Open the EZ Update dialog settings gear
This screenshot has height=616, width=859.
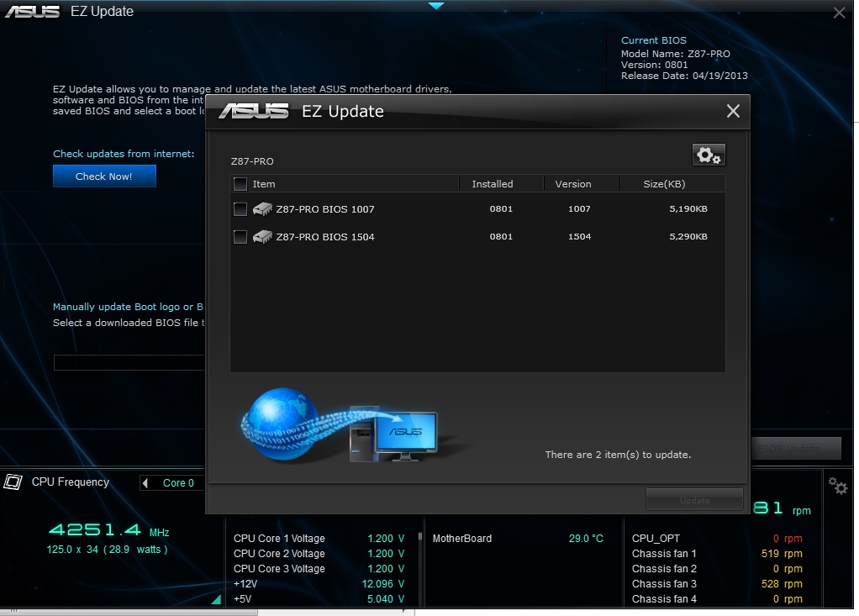click(709, 155)
